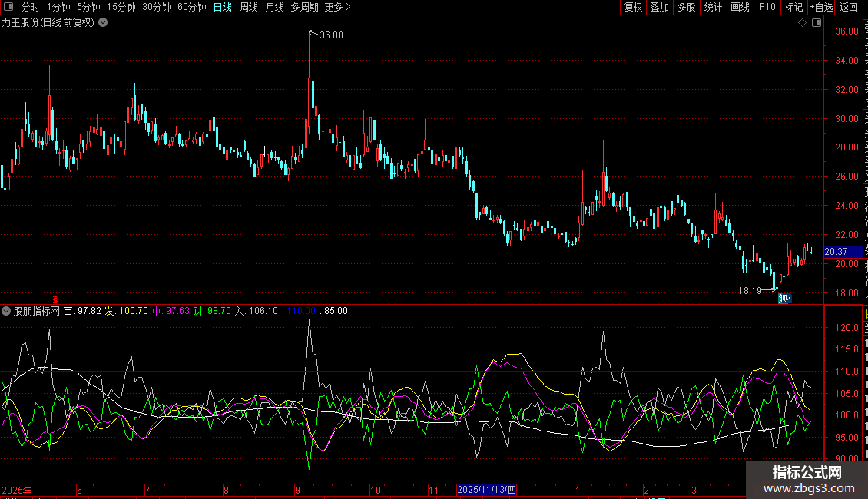This screenshot has width=868, height=499.
Task: Click the 85.00 indicator value
Action: [336, 311]
